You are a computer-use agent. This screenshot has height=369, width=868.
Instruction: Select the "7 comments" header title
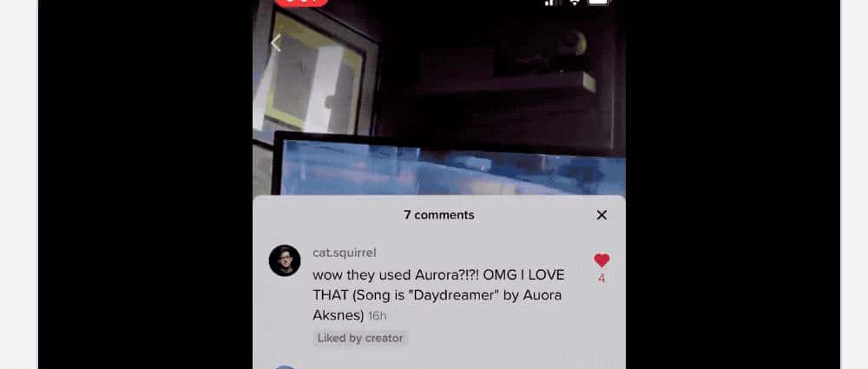(439, 215)
